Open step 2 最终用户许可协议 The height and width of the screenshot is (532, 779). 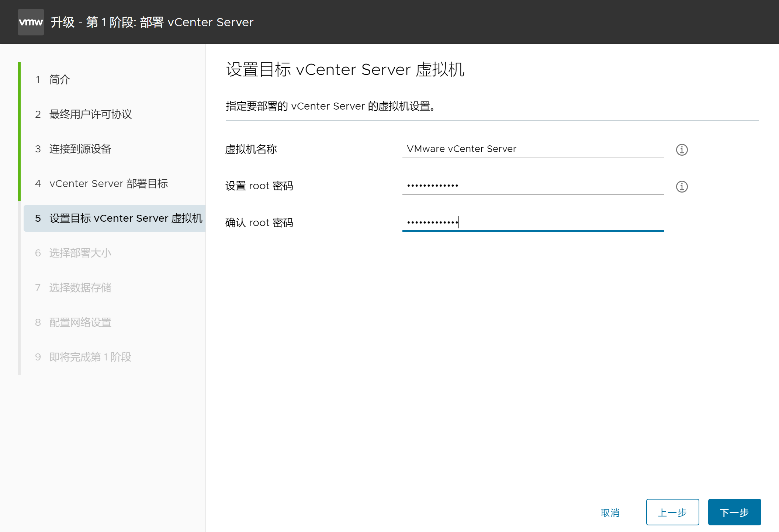point(83,114)
